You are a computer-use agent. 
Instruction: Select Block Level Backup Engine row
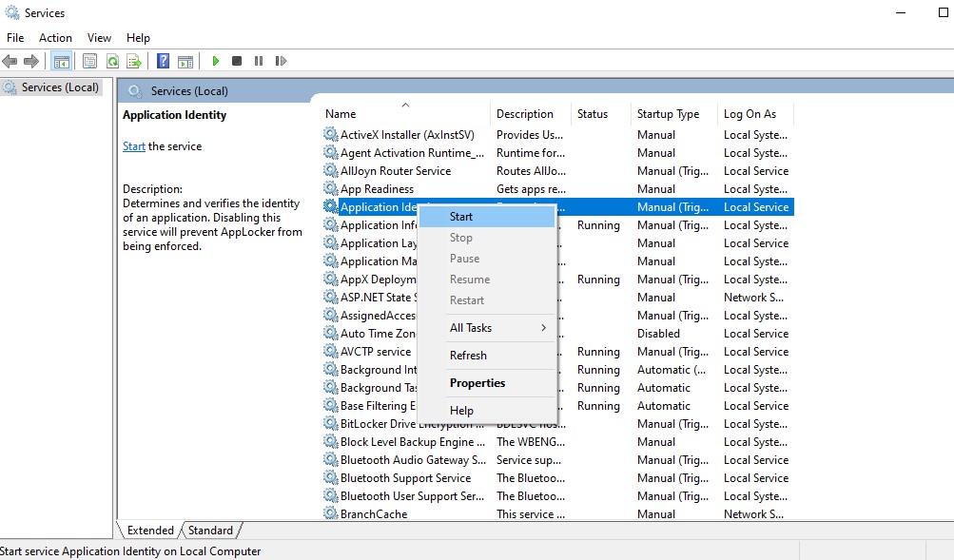pos(558,442)
